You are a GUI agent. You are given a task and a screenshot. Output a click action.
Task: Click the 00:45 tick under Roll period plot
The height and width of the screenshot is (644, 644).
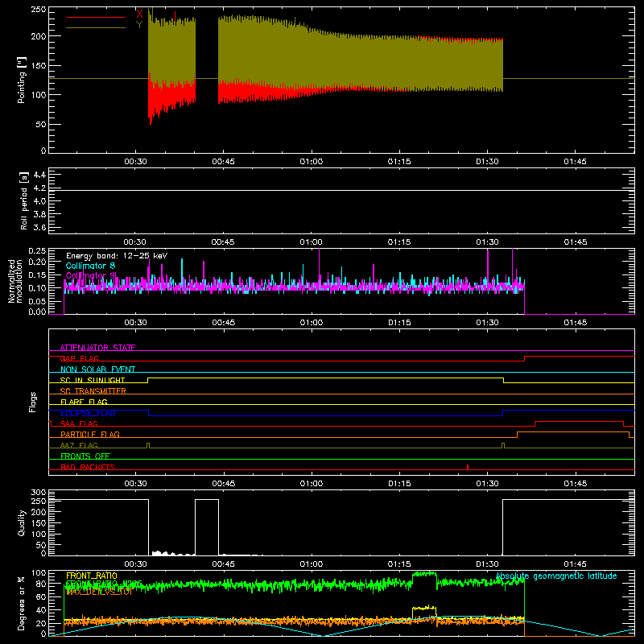click(x=223, y=242)
